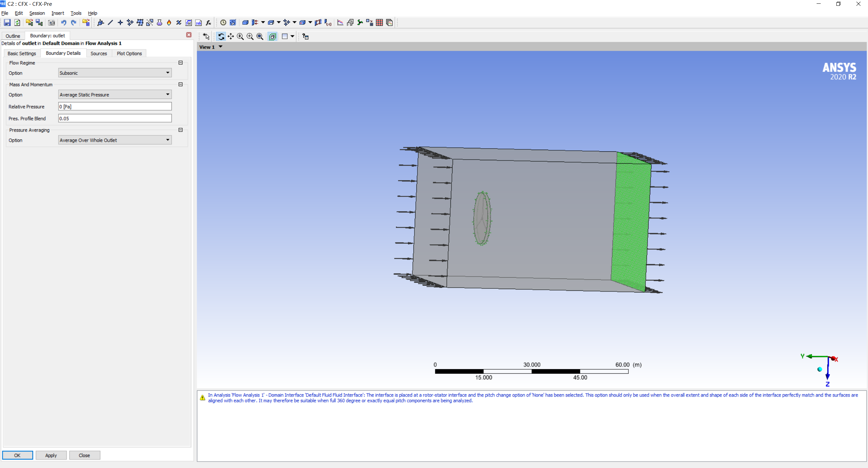Screen dimensions: 868x468
Task: Open the source point insert dropdown arrow
Action: (x=294, y=22)
